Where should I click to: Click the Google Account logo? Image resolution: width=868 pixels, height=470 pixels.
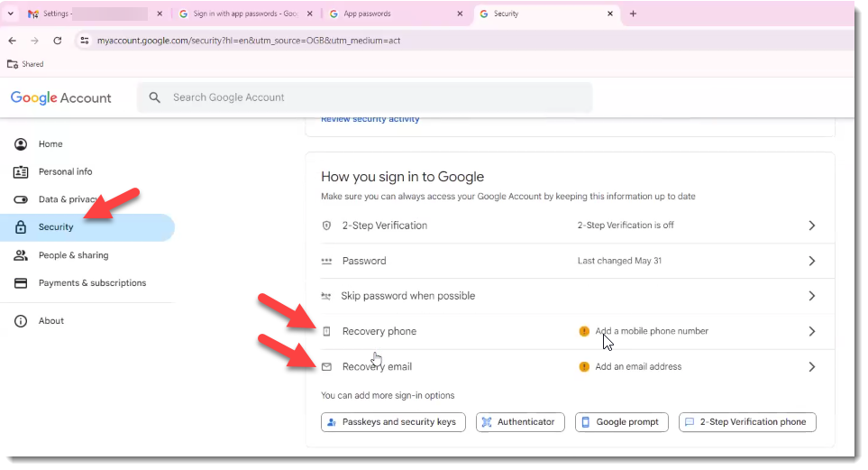point(61,97)
